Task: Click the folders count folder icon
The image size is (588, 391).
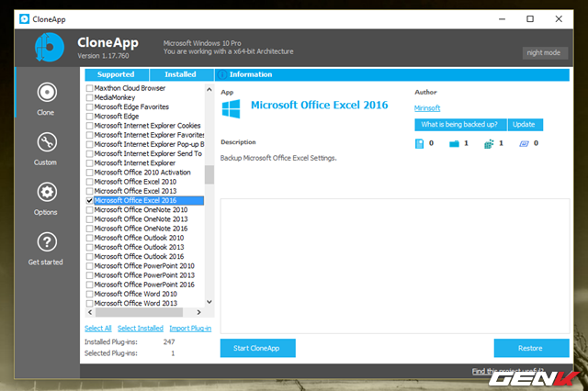Action: click(454, 143)
